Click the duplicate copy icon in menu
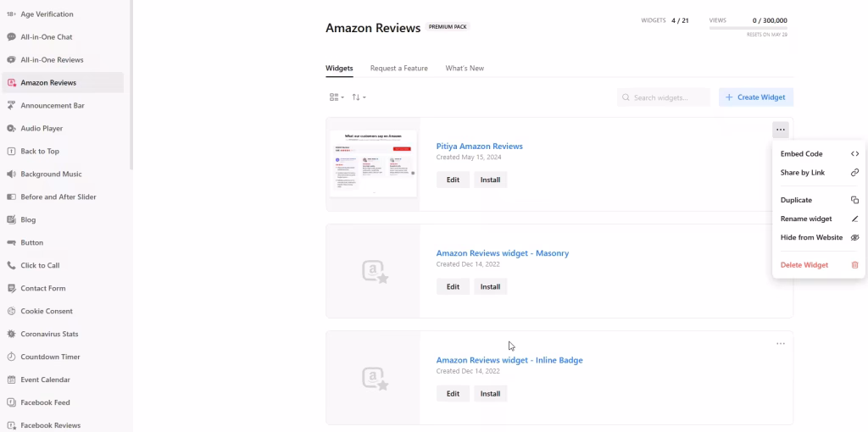The image size is (868, 432). 854,200
